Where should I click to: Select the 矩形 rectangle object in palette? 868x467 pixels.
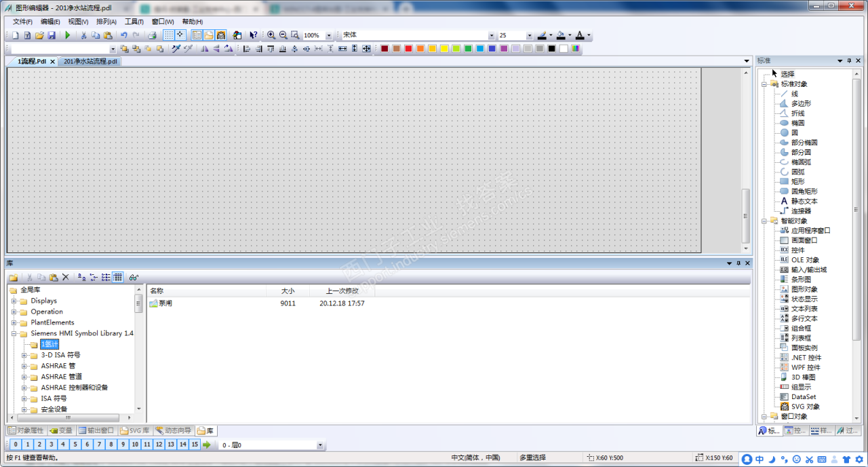797,181
